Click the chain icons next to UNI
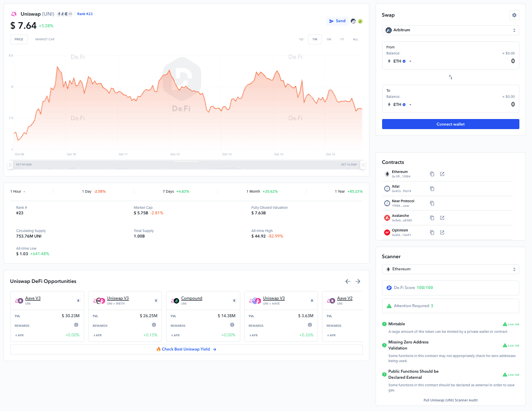Screen dimensions: 532x411 pyautogui.click(x=65, y=14)
